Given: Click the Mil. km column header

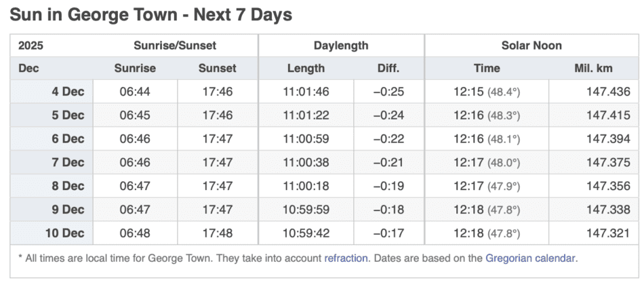Looking at the screenshot, I should point(593,68).
